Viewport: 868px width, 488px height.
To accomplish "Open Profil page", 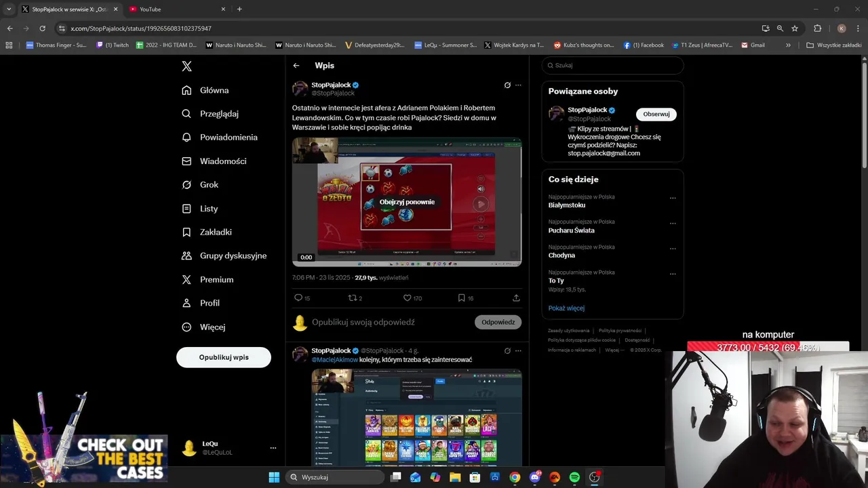I will [201, 304].
